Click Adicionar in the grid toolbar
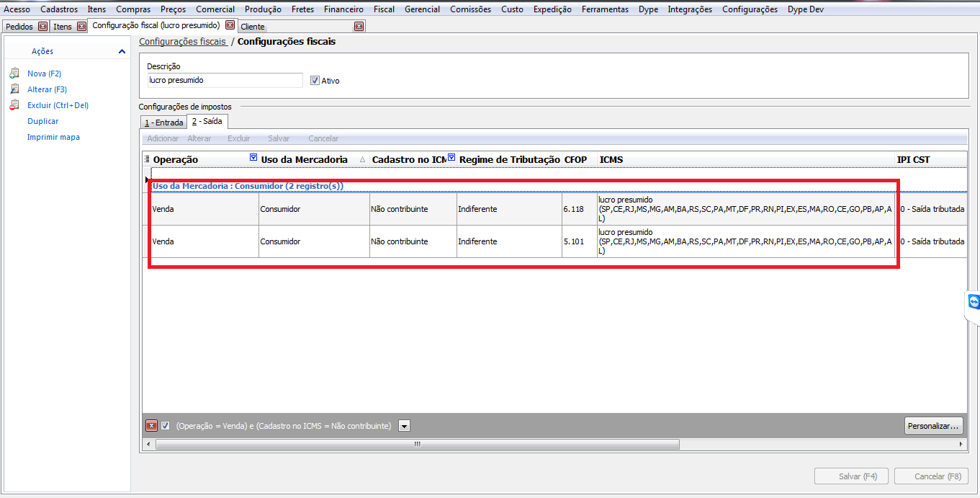Viewport: 980px width, 498px height. [x=163, y=138]
